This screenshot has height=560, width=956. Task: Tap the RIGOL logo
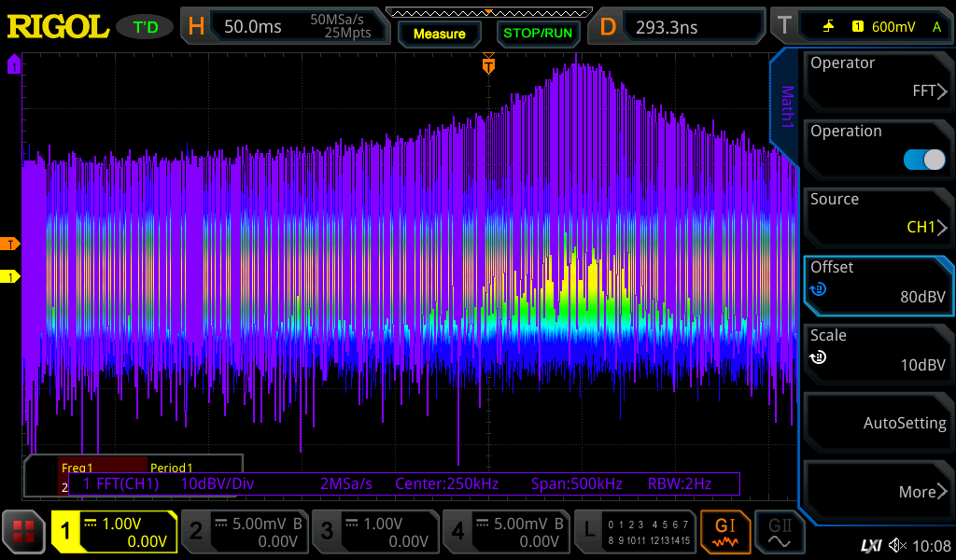coord(58,26)
